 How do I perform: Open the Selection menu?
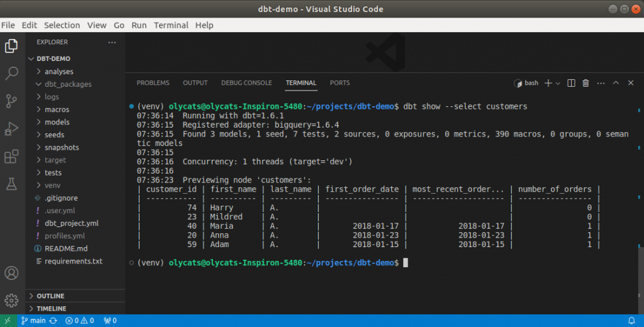[62, 25]
